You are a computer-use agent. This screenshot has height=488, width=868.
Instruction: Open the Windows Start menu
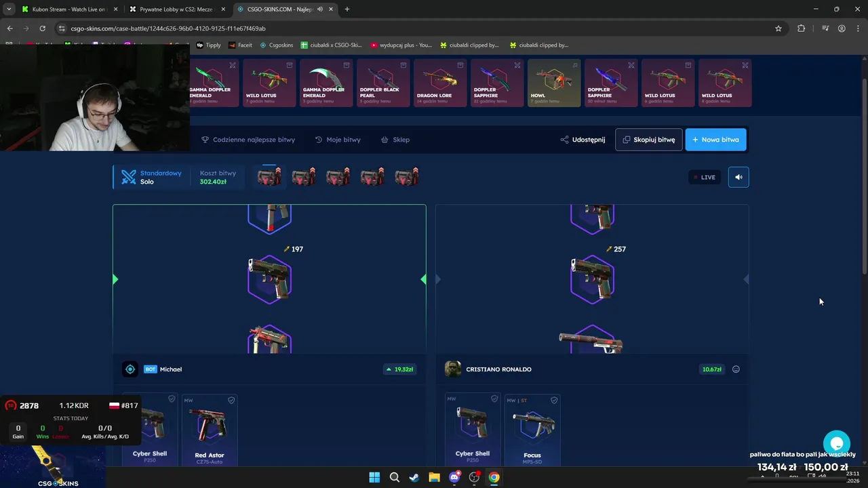(374, 477)
